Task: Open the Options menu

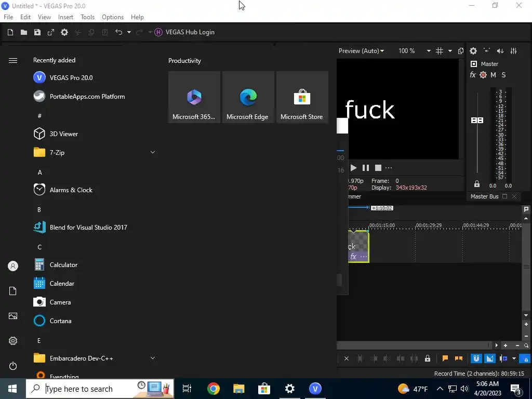Action: (113, 17)
